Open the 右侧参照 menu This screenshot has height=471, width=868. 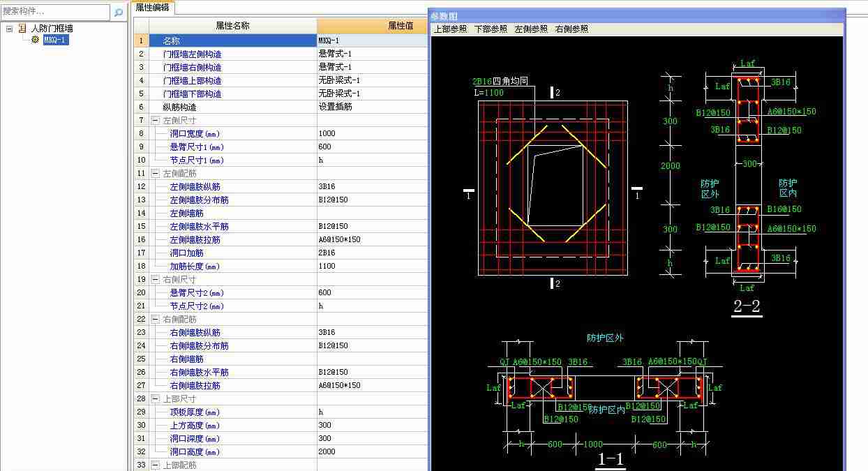pos(571,29)
